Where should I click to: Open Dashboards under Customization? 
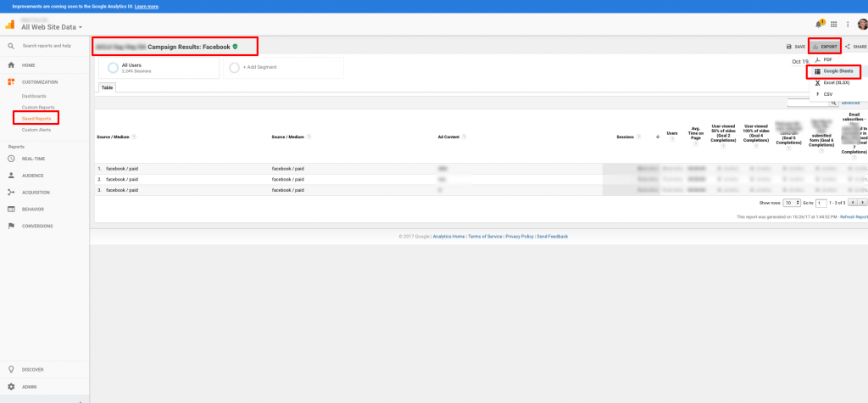tap(34, 97)
